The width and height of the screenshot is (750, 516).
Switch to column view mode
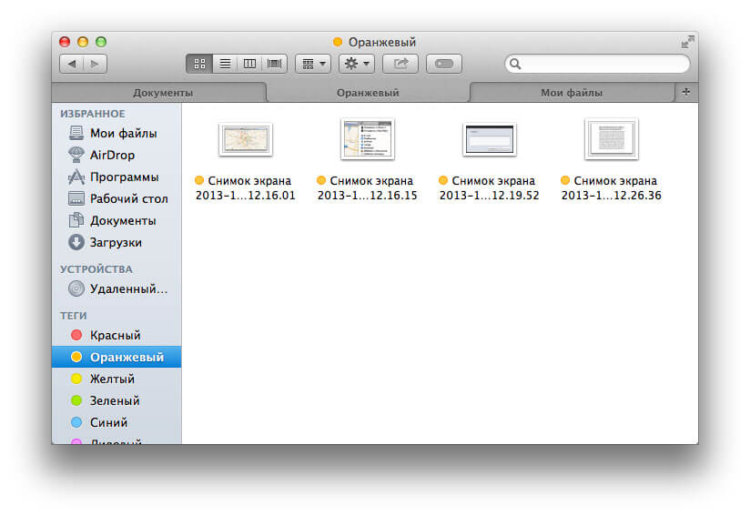click(x=250, y=64)
